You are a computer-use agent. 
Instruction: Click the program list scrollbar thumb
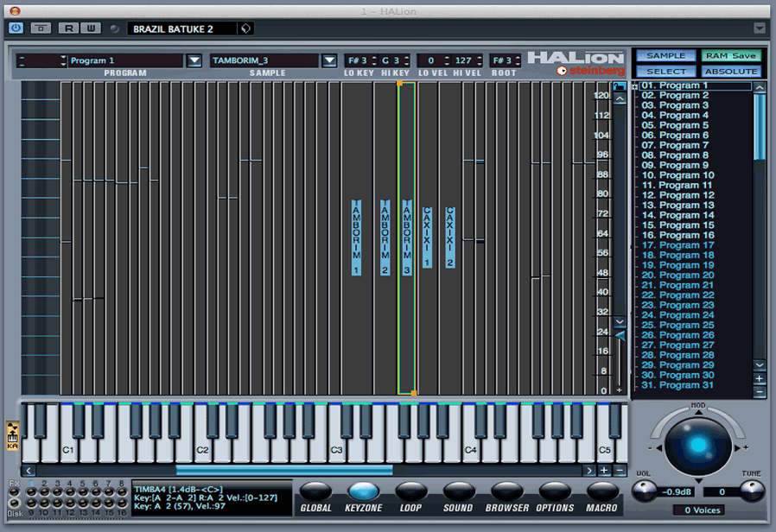(x=760, y=127)
